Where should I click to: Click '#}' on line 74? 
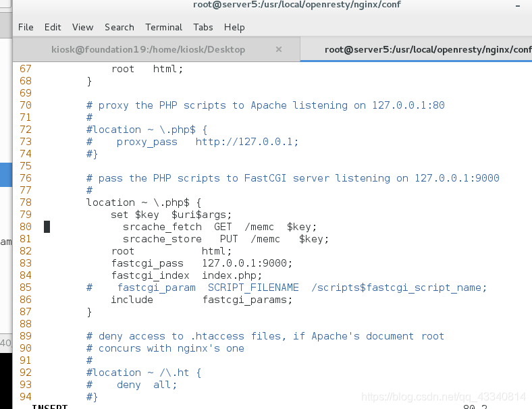tap(92, 154)
